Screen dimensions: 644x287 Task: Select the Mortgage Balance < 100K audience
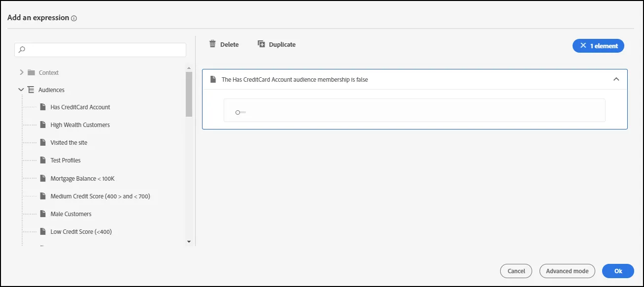(x=82, y=178)
